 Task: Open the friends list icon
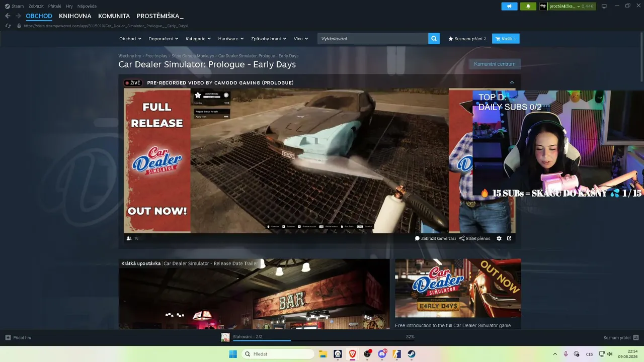636,337
